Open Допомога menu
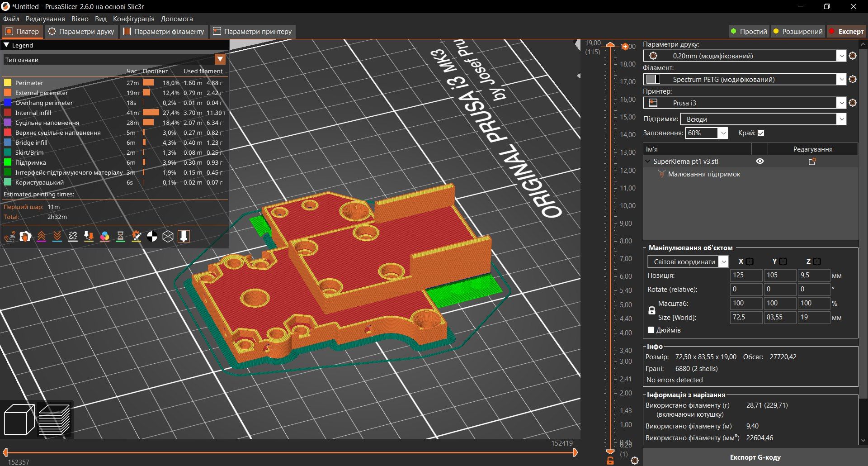868x466 pixels. (x=177, y=19)
